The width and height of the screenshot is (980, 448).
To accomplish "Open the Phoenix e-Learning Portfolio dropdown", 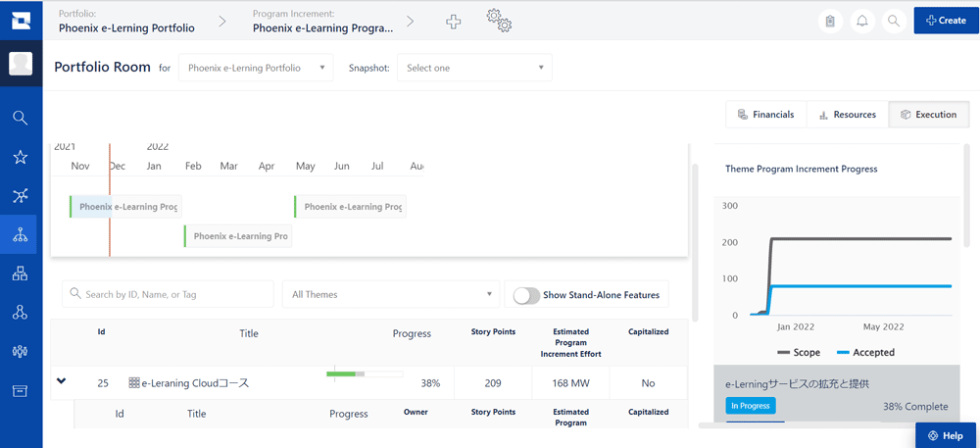I will point(256,68).
